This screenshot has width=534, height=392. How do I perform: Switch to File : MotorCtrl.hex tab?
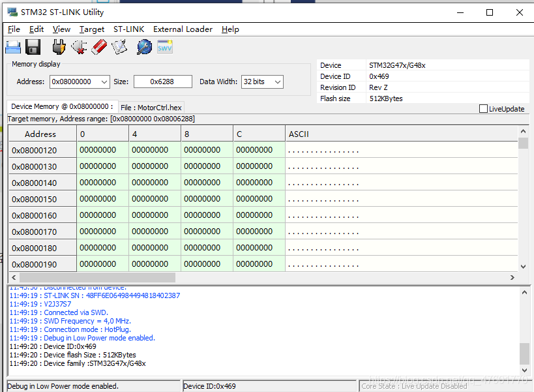point(151,108)
